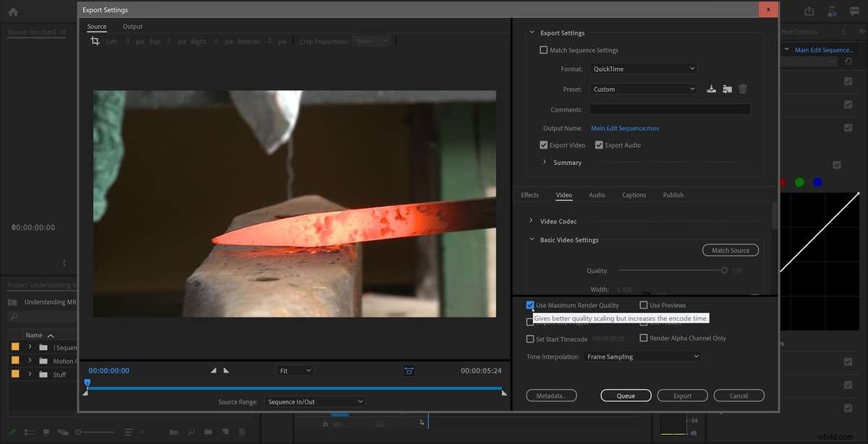
Task: Select the playhead on the export timeline
Action: (87, 382)
